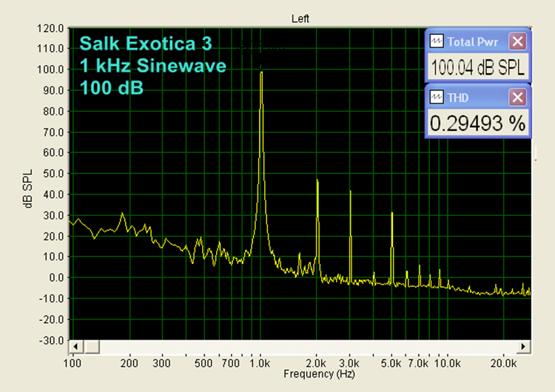Screen dimensions: 555x392
Task: Click the 3 kHz harmonic peak
Action: click(x=350, y=192)
